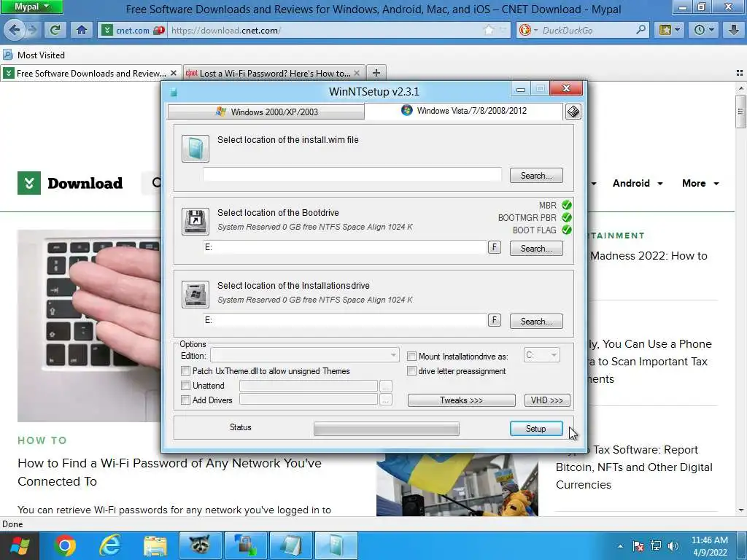Open the Most Visited bookmarks item
747x560 pixels.
pyautogui.click(x=34, y=55)
